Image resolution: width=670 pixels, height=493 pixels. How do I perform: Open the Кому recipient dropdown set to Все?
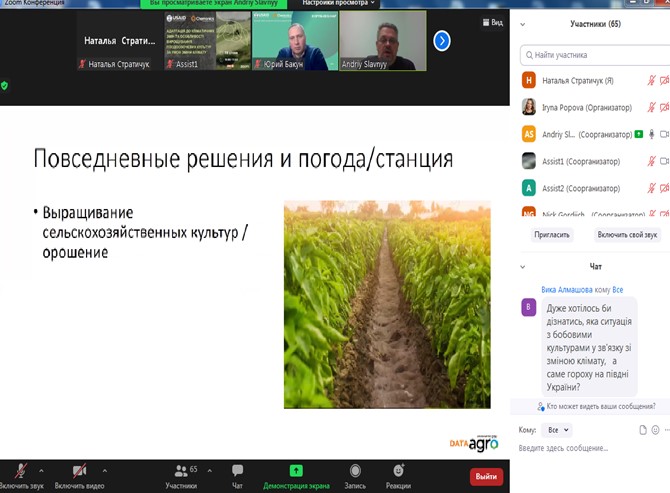tap(559, 429)
